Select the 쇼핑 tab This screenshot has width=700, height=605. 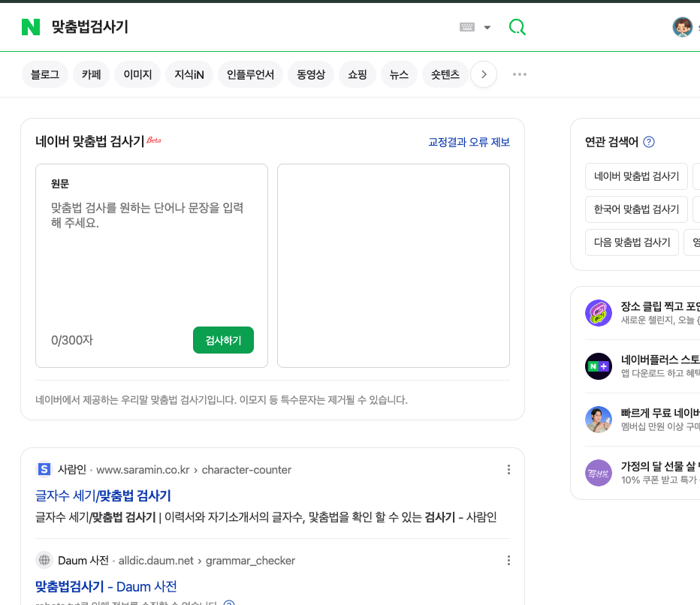coord(358,74)
